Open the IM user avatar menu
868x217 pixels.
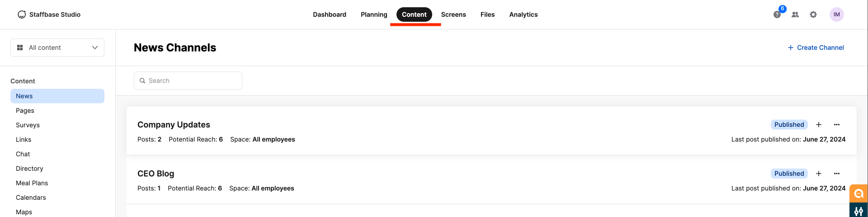pyautogui.click(x=837, y=14)
